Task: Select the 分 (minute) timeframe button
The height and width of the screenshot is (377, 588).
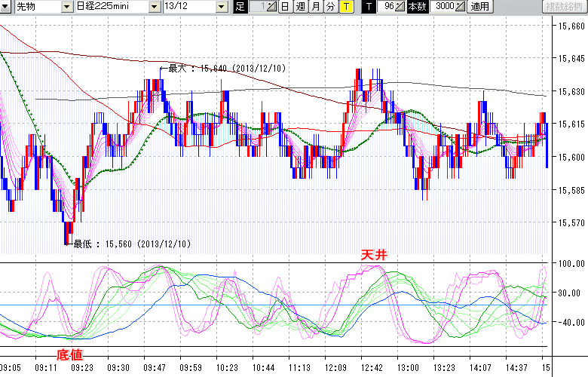Action: click(330, 7)
